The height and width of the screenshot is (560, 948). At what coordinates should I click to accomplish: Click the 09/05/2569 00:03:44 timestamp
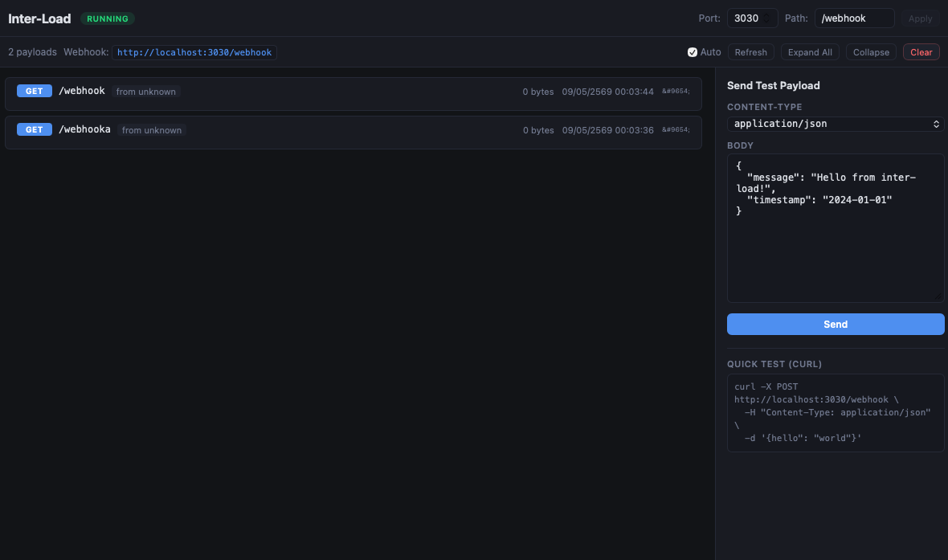[x=607, y=92]
